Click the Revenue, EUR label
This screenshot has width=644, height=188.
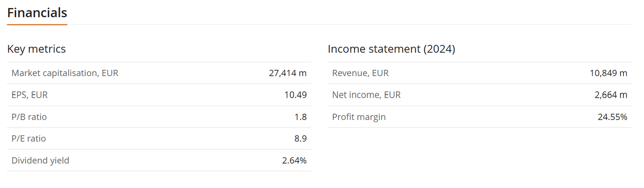(360, 73)
